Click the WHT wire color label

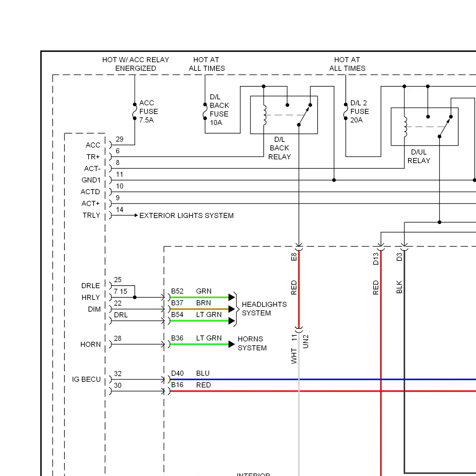[294, 356]
